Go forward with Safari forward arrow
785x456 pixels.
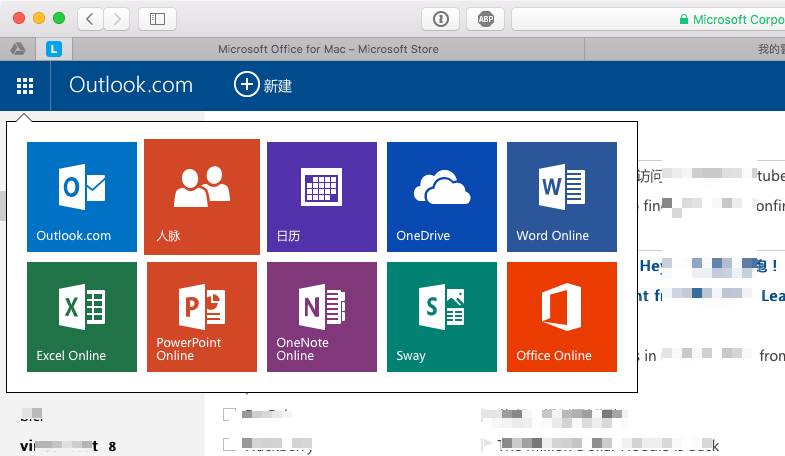coord(117,19)
